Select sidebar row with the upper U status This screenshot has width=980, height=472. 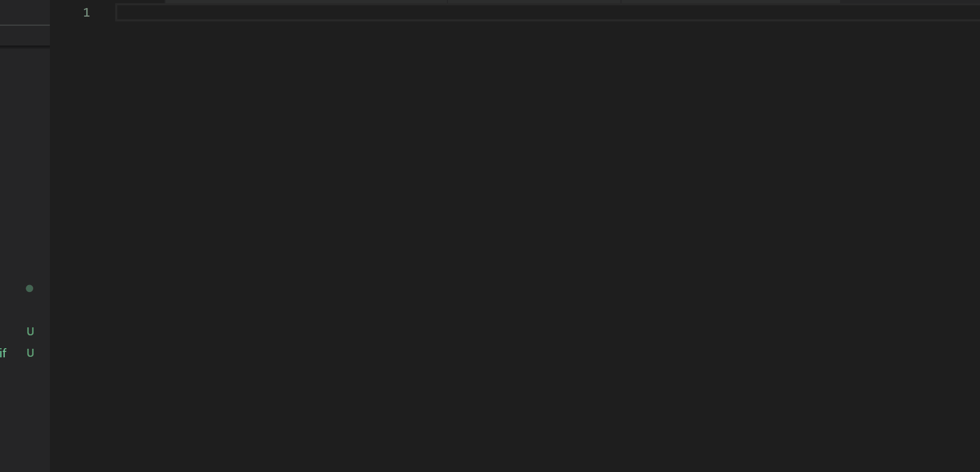[25, 332]
